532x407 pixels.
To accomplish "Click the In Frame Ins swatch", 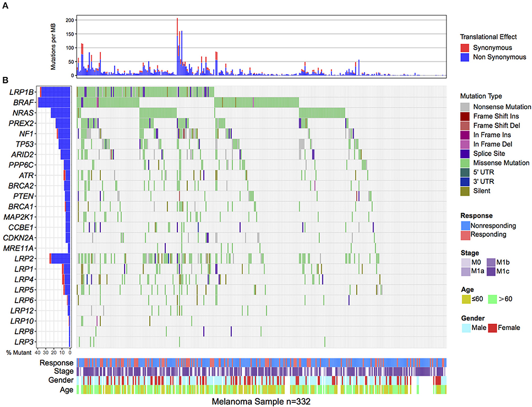I will tap(465, 135).
